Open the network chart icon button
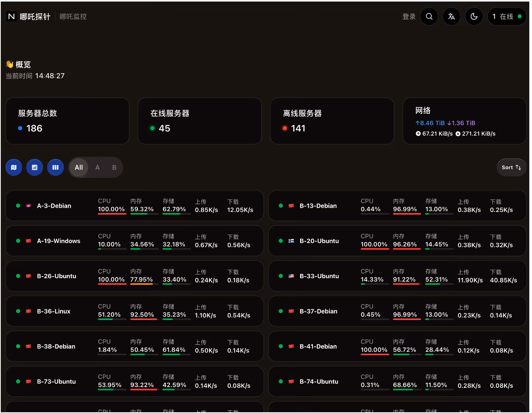The height and width of the screenshot is (413, 532). 34,167
